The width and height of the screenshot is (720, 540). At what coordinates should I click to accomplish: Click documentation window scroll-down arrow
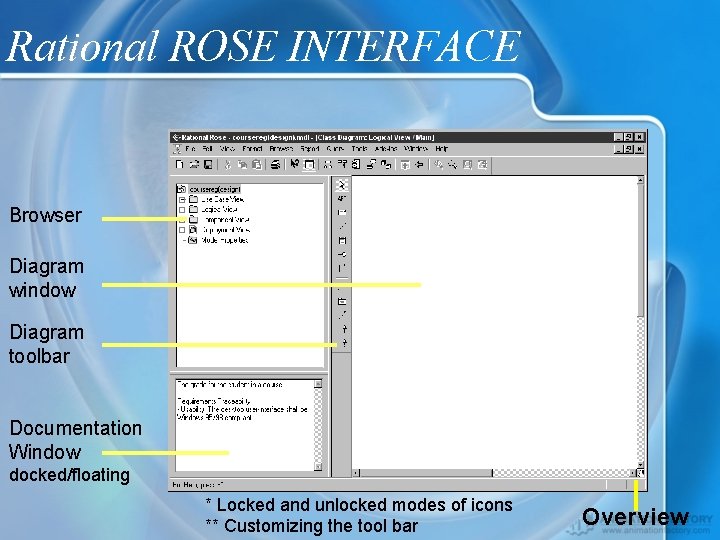(x=318, y=467)
